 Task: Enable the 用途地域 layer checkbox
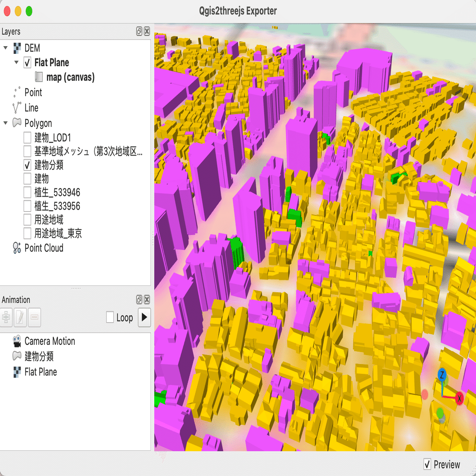(27, 220)
